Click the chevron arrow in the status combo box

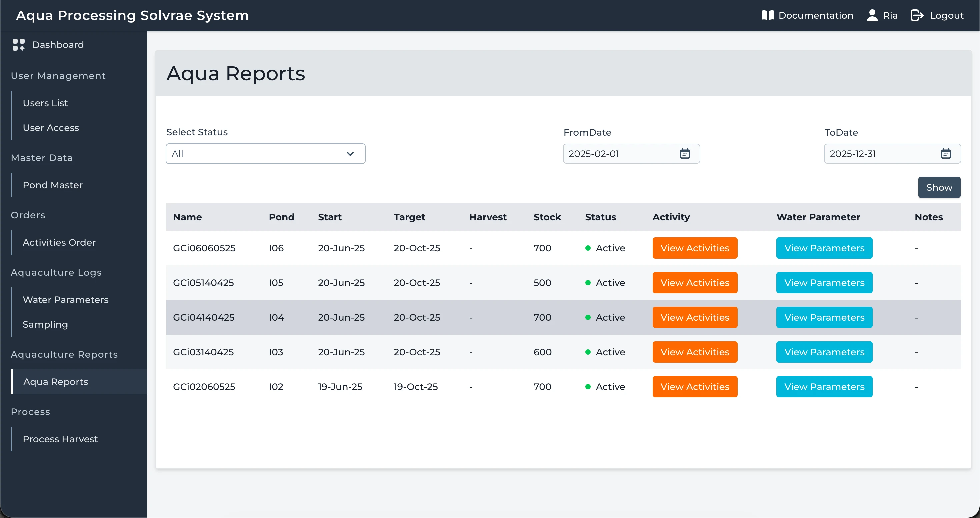[350, 154]
